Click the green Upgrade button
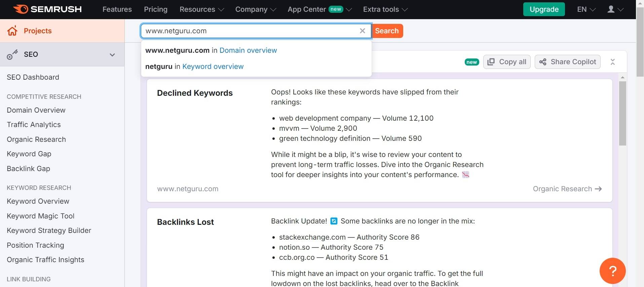Viewport: 644px width, 287px height. (544, 9)
